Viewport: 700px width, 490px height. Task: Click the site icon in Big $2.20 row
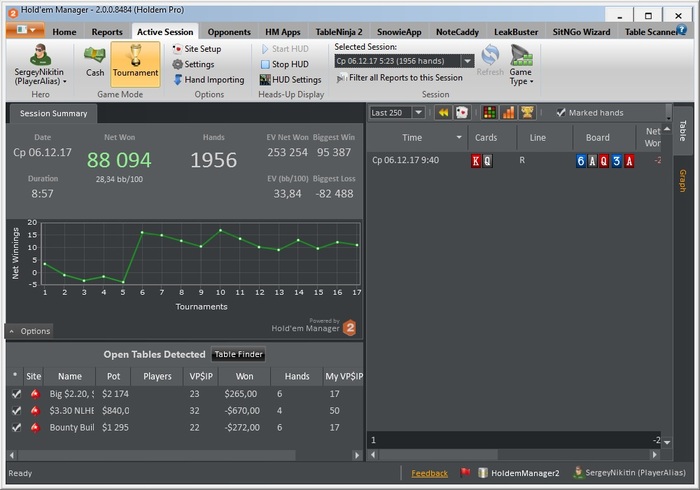coord(35,394)
